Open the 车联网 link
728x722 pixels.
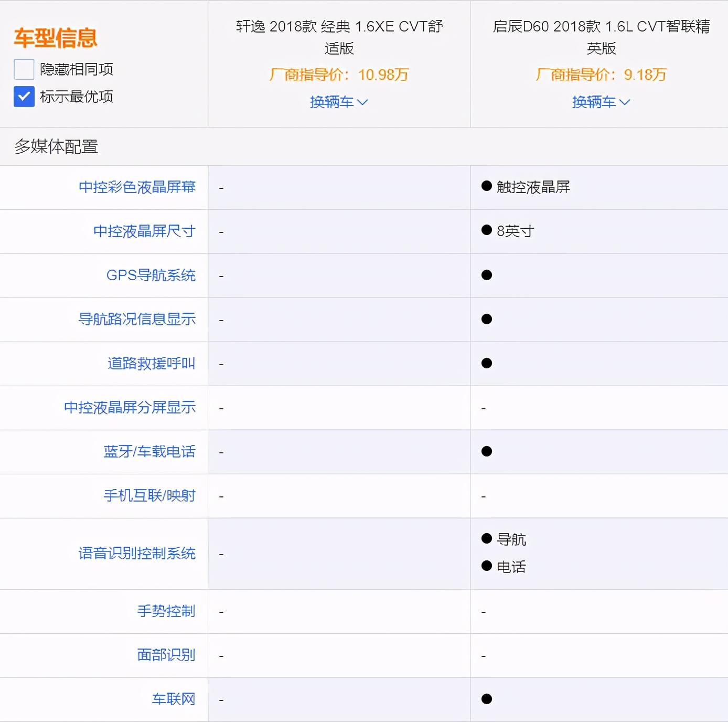point(174,699)
